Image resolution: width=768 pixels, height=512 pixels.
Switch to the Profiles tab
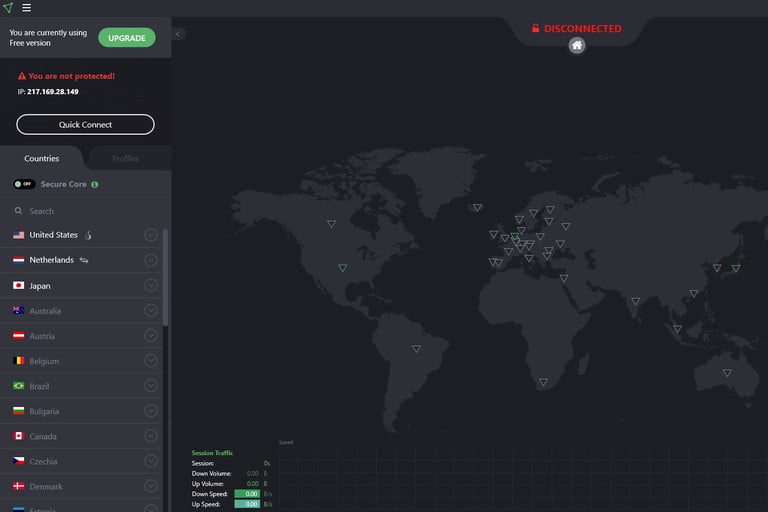(x=125, y=158)
